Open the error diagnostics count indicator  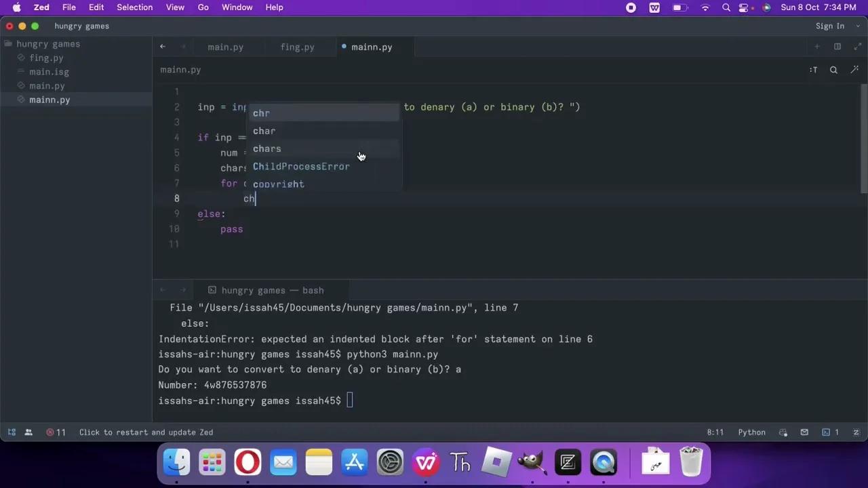click(x=56, y=432)
